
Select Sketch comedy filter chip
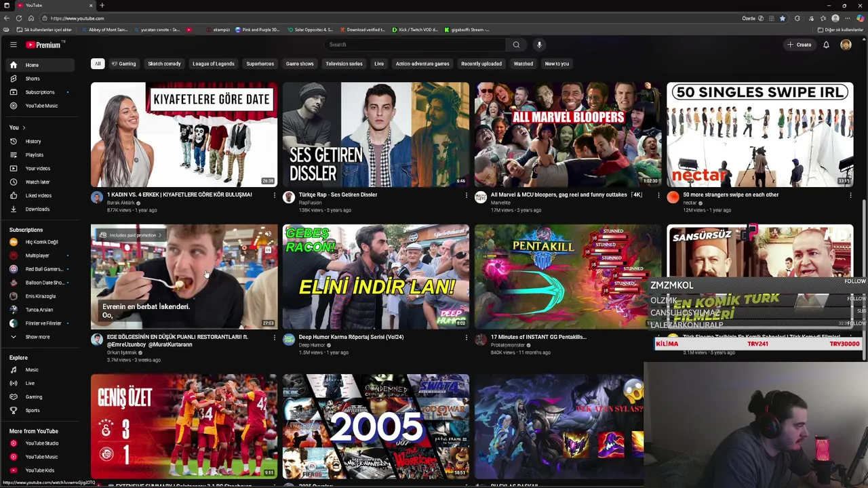(x=164, y=64)
